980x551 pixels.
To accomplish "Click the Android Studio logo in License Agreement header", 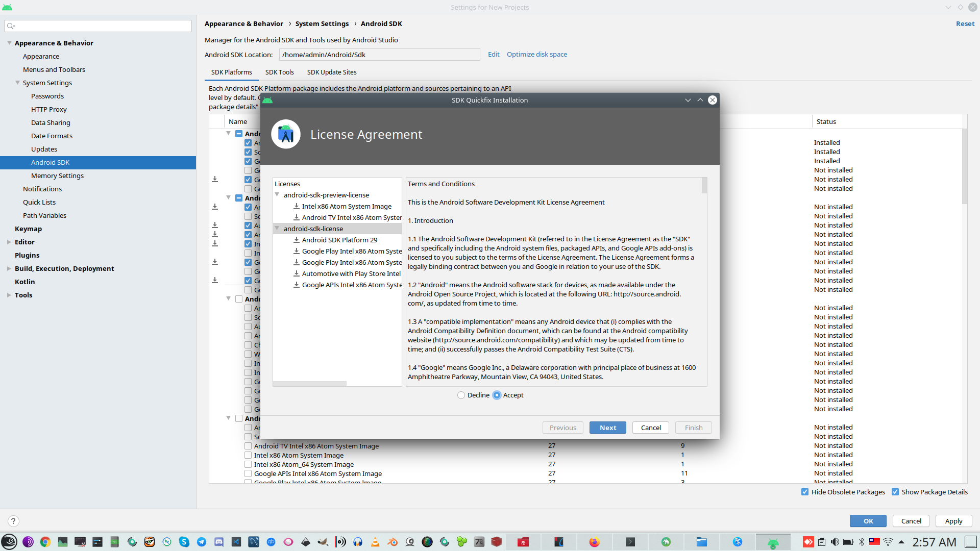I will [x=286, y=134].
